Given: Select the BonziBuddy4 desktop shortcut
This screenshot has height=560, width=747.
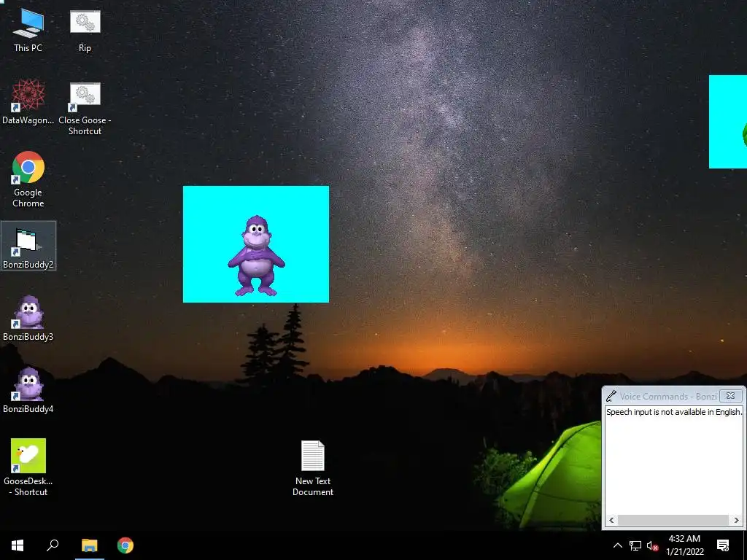Looking at the screenshot, I should tap(28, 391).
